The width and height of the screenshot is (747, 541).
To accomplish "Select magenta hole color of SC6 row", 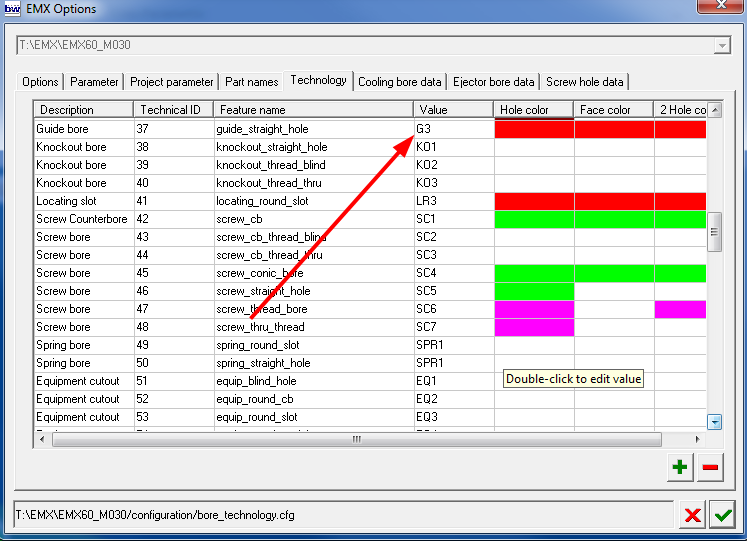I will [534, 309].
